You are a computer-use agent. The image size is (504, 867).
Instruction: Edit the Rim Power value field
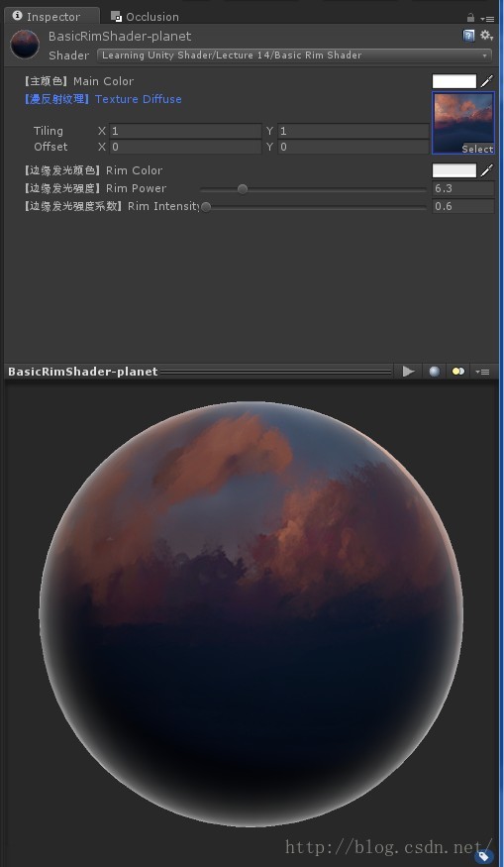pyautogui.click(x=463, y=188)
